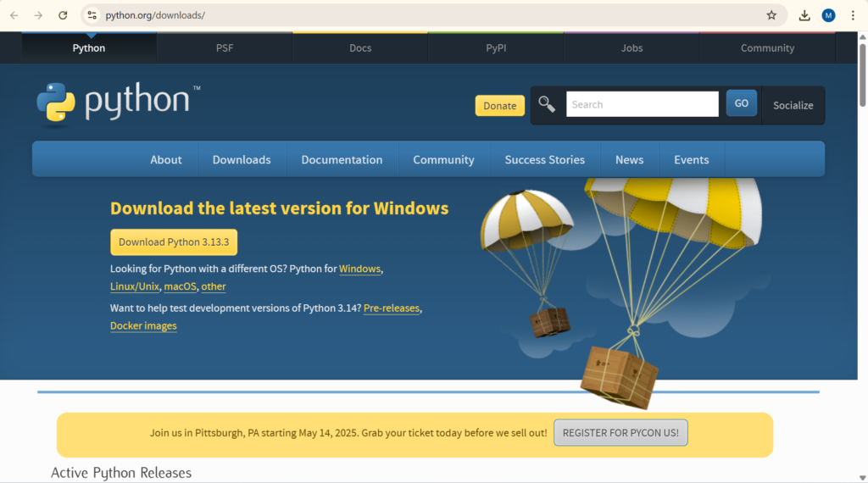Open the Jobs top tab
Screen dimensions: 868x483
[632, 48]
